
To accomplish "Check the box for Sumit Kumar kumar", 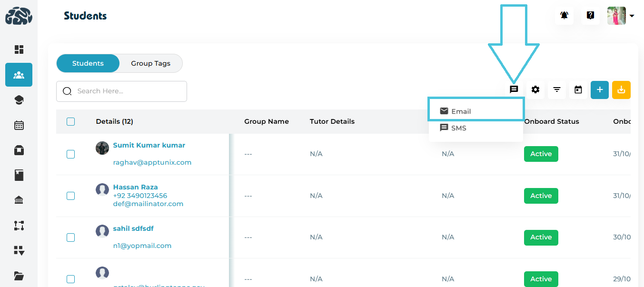I will pos(71,154).
